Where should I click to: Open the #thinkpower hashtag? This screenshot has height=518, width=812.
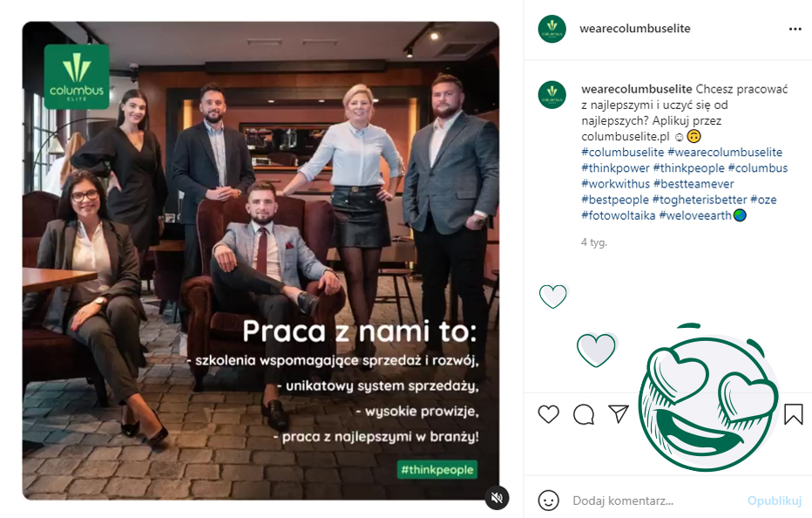[615, 168]
